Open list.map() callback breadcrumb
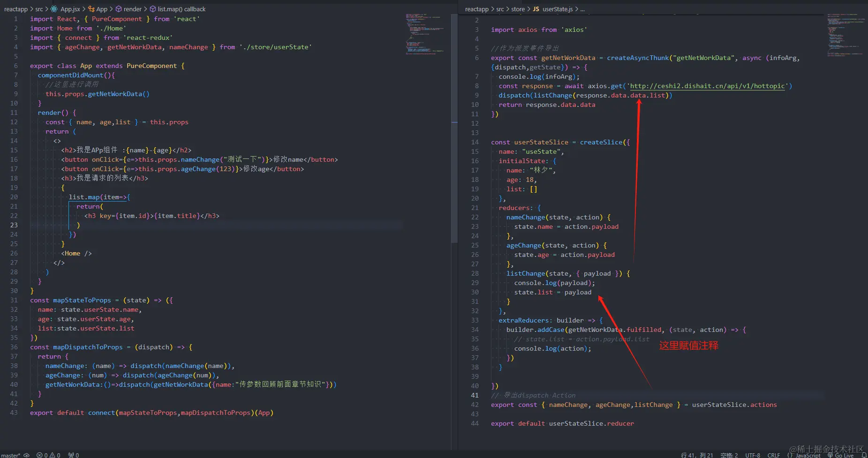The width and height of the screenshot is (868, 458). coord(181,9)
